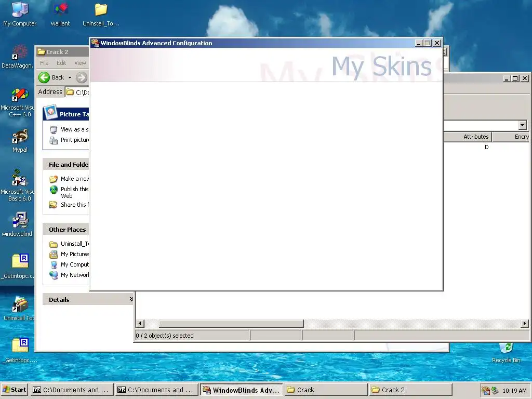Open Uninstall_To... folder on desktop
532x399 pixels.
point(101,14)
